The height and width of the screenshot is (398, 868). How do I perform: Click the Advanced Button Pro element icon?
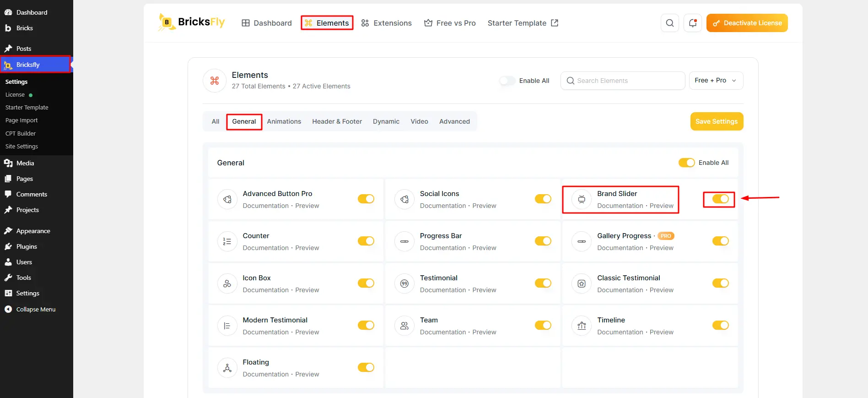click(x=227, y=199)
